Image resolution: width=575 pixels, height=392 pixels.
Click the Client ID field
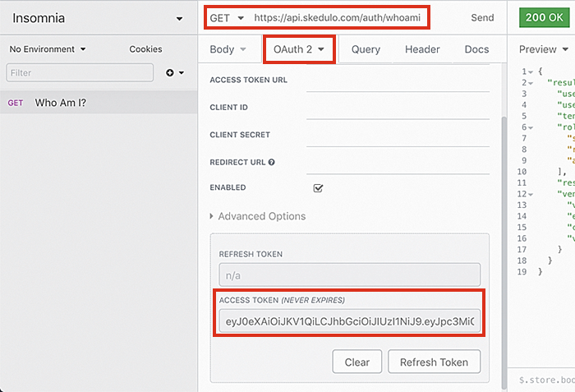coord(398,110)
